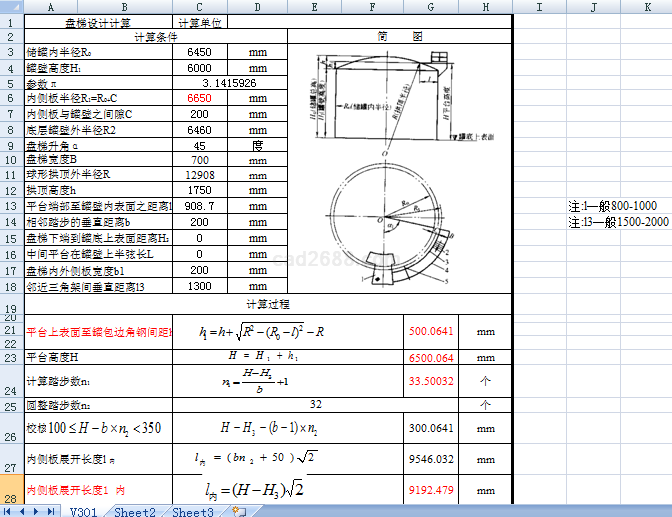
Task: Click the cell containing 12908
Action: (x=200, y=174)
